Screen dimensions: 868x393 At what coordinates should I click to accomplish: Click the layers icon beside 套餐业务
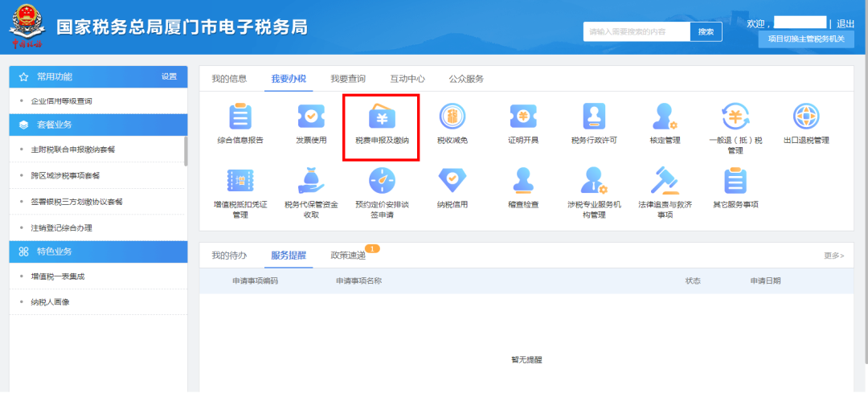pyautogui.click(x=23, y=125)
